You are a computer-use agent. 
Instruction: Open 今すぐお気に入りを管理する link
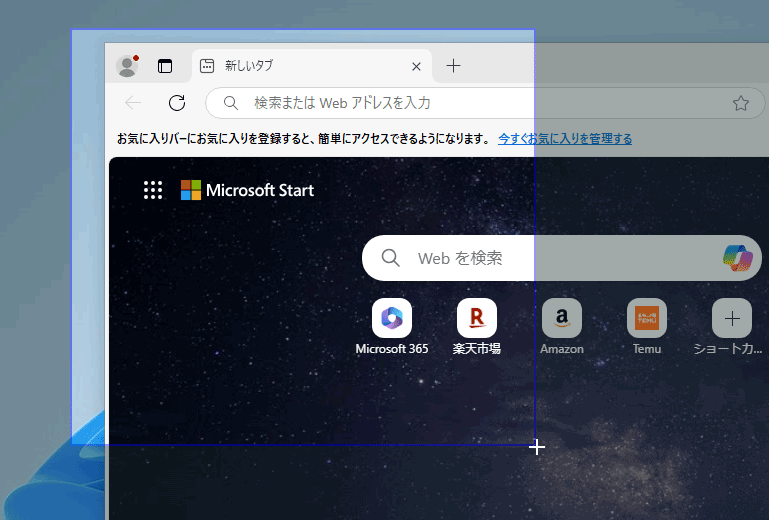(x=565, y=139)
